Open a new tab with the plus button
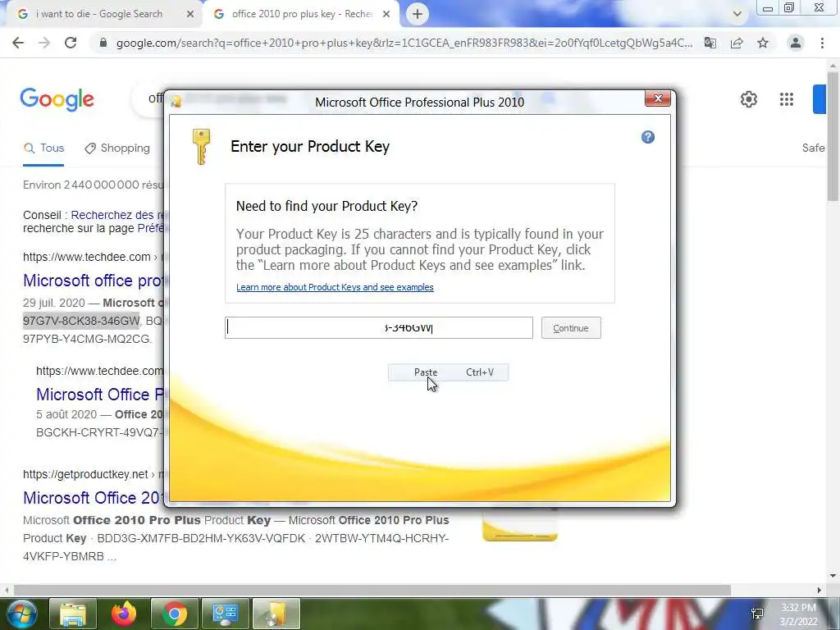The width and height of the screenshot is (840, 630). [418, 14]
